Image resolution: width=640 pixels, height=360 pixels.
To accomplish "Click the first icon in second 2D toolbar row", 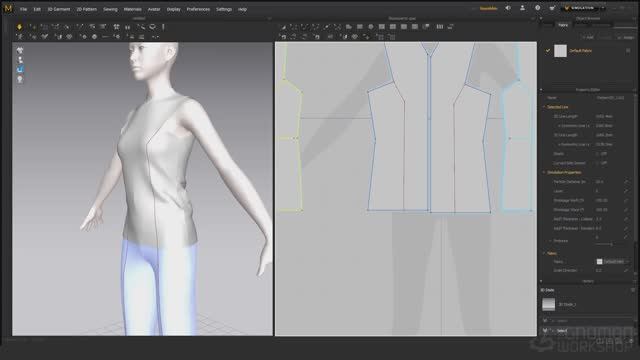I will 283,37.
